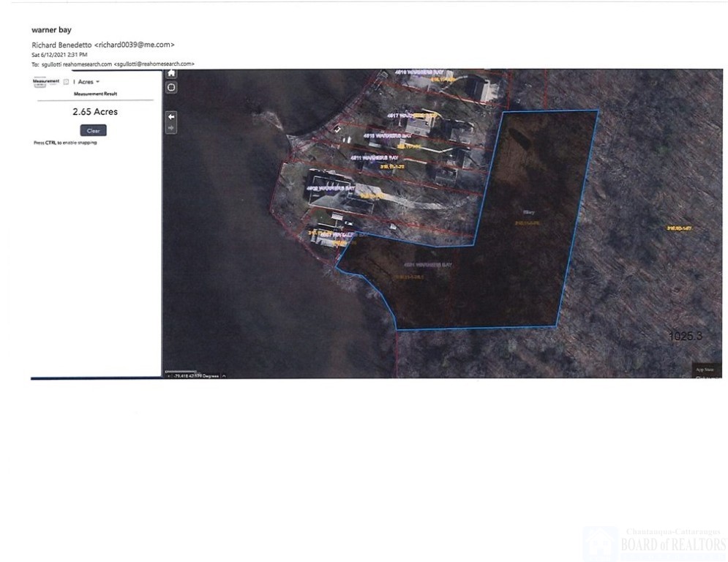Click the 1025.3 elevation label
The width and height of the screenshot is (728, 562).
point(686,336)
